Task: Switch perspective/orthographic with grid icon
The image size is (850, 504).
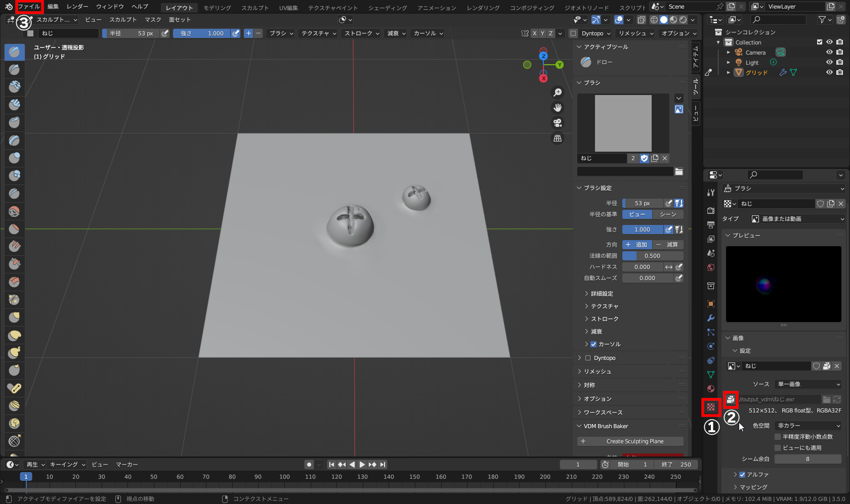Action: (x=558, y=138)
